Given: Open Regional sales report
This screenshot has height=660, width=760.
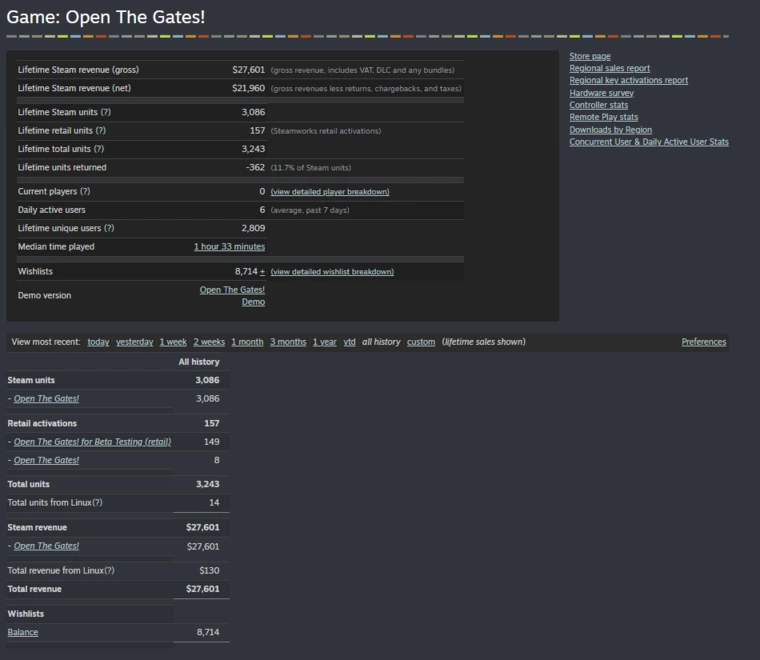Looking at the screenshot, I should tap(609, 68).
